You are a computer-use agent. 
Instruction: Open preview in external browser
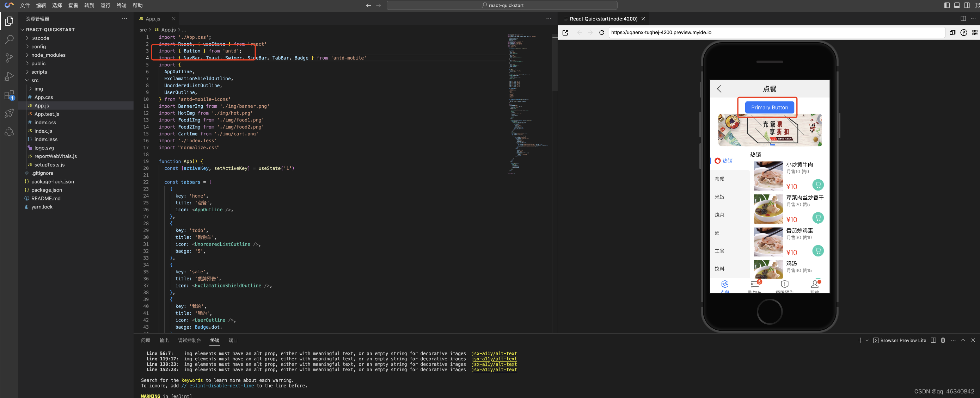click(565, 33)
